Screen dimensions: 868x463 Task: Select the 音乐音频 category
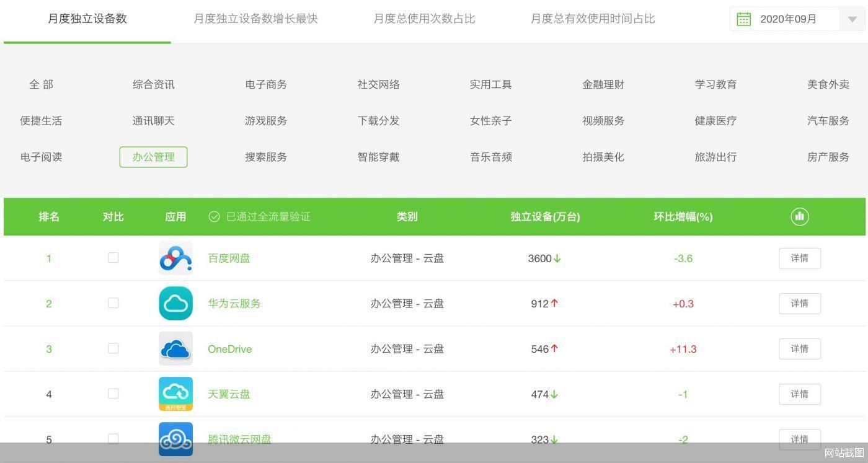(490, 157)
